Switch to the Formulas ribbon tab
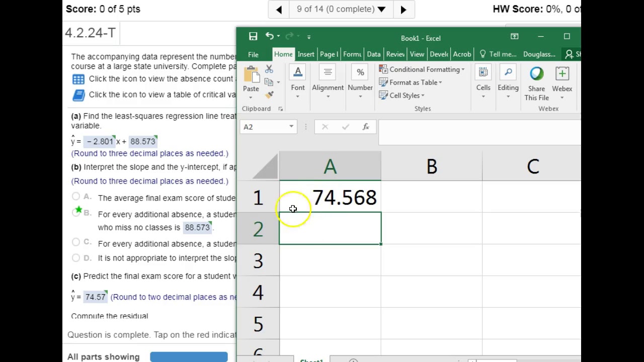The image size is (644, 362). click(352, 54)
